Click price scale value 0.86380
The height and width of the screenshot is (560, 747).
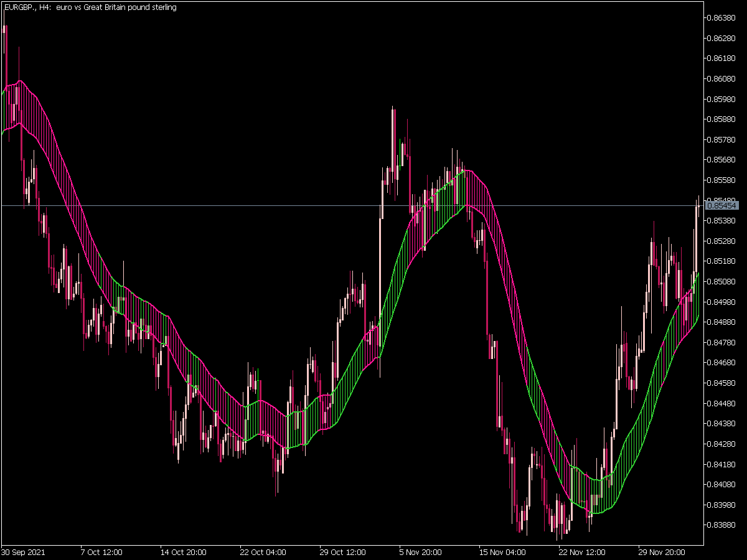click(x=723, y=17)
